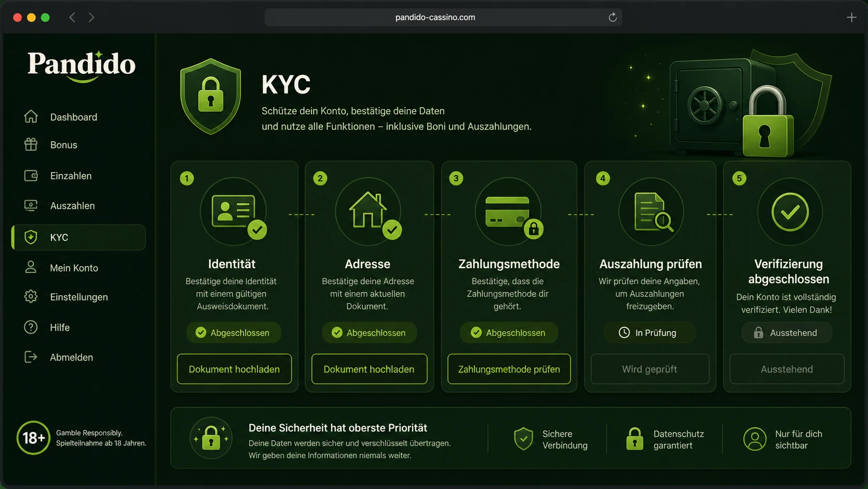Reload the page with the refresh icon
The height and width of the screenshot is (489, 868).
click(613, 17)
